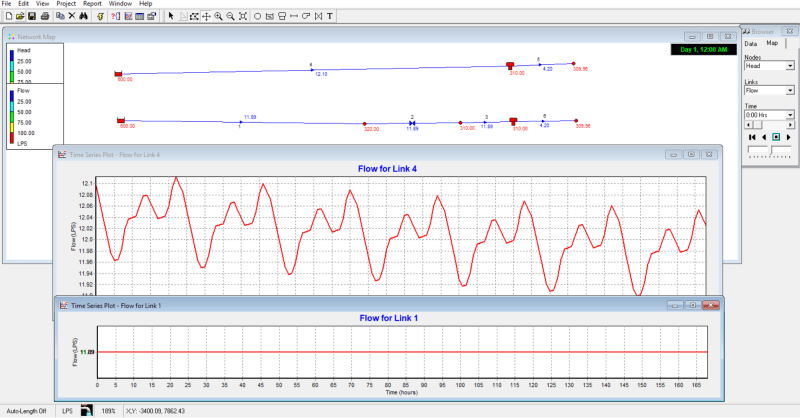Image resolution: width=800 pixels, height=418 pixels.
Task: Click the LPS flow units status panel
Action: pos(67,411)
